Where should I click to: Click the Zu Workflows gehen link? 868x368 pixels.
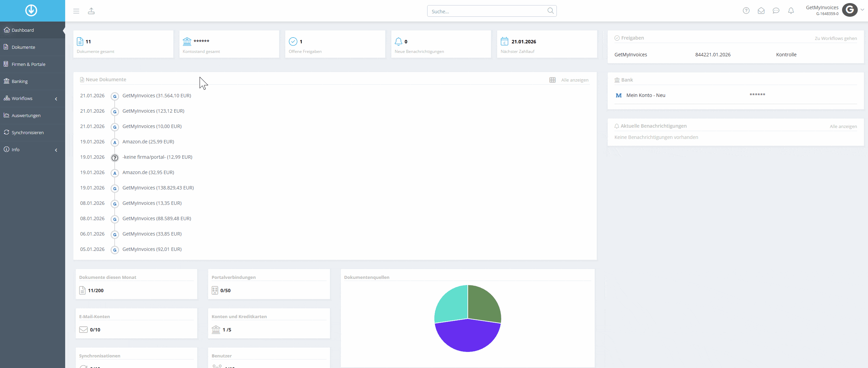[836, 38]
